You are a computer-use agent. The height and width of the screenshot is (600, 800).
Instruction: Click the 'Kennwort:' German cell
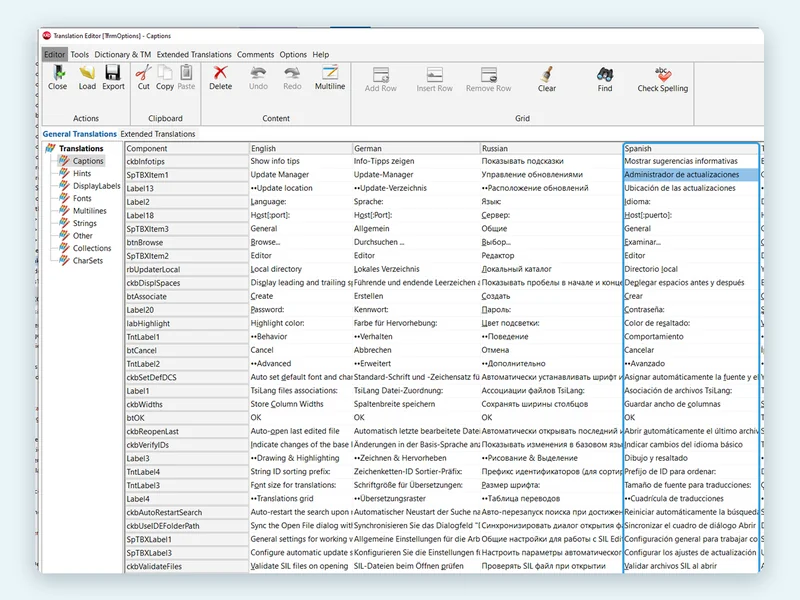click(416, 310)
